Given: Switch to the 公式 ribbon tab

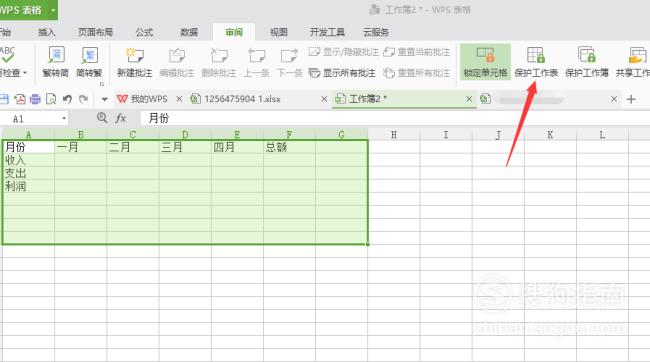Looking at the screenshot, I should 144,32.
